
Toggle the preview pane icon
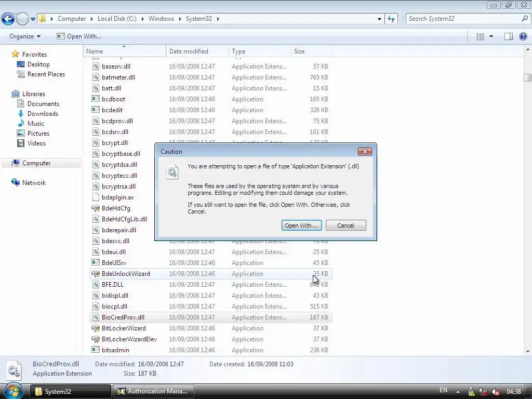pos(508,36)
